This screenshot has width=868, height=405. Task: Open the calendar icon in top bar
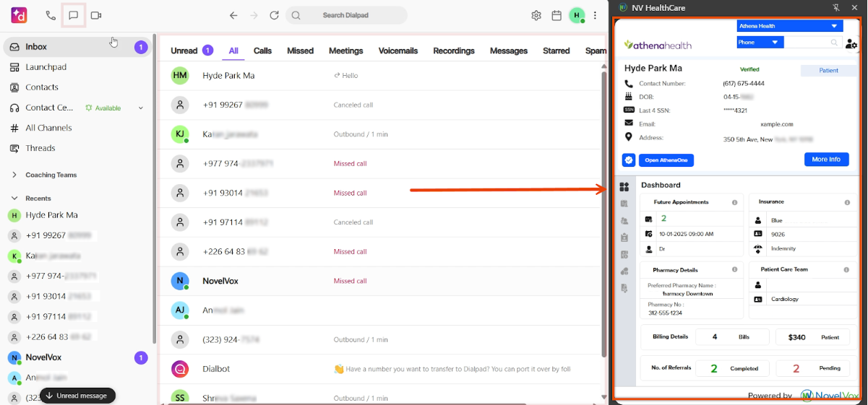[x=557, y=15]
